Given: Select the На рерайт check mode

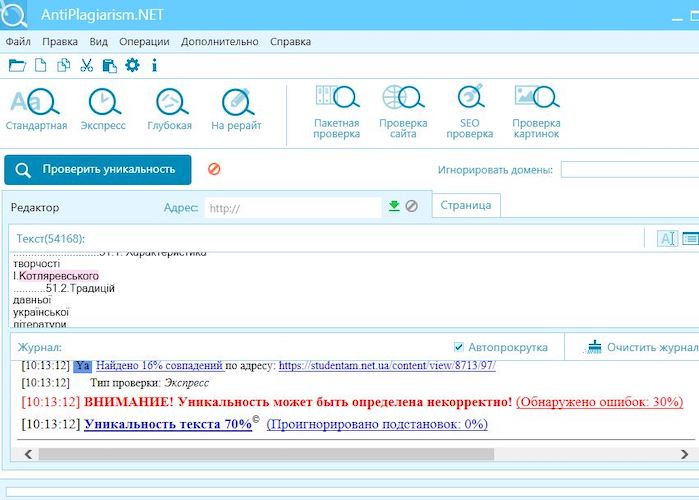Looking at the screenshot, I should click(236, 109).
